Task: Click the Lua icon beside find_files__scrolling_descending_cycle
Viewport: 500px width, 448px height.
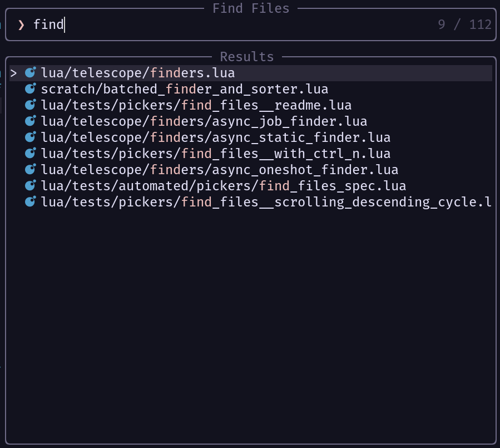Action: coord(30,201)
